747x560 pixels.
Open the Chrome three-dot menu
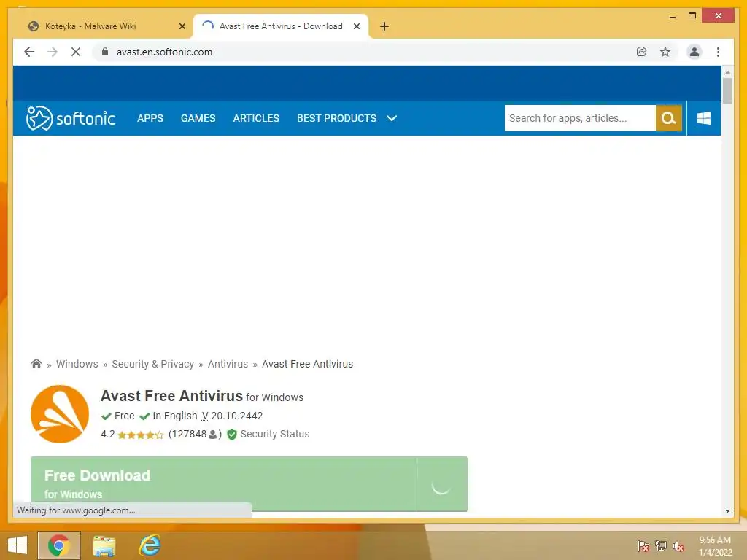coord(718,52)
